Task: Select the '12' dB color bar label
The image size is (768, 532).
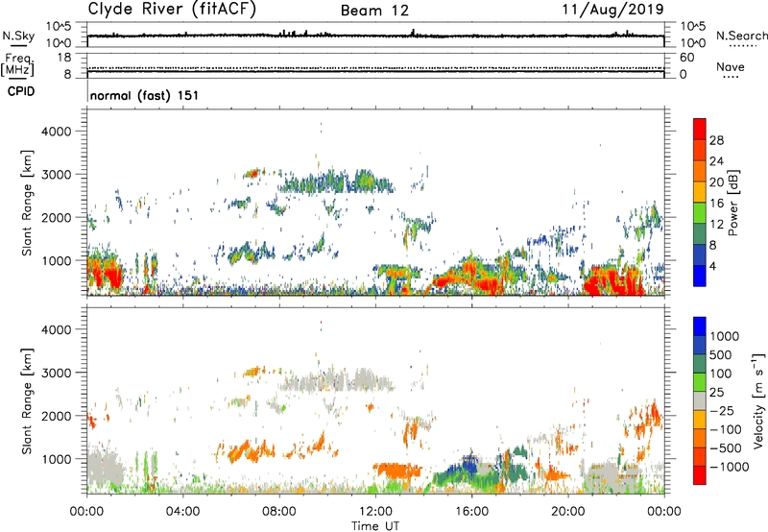Action: tap(716, 225)
